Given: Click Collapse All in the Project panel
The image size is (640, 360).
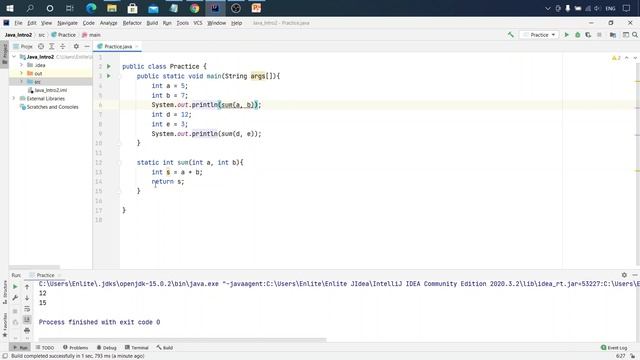Looking at the screenshot, I should pos(63,47).
